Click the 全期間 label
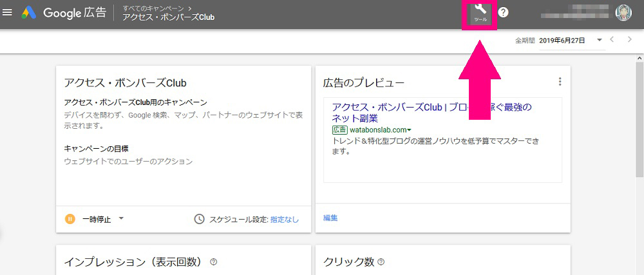 pyautogui.click(x=525, y=41)
